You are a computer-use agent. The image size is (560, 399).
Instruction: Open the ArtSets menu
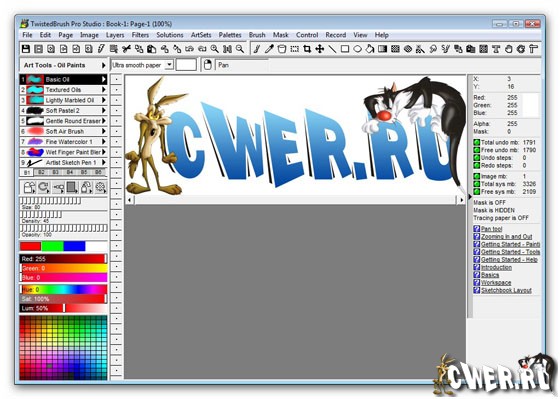pos(201,35)
